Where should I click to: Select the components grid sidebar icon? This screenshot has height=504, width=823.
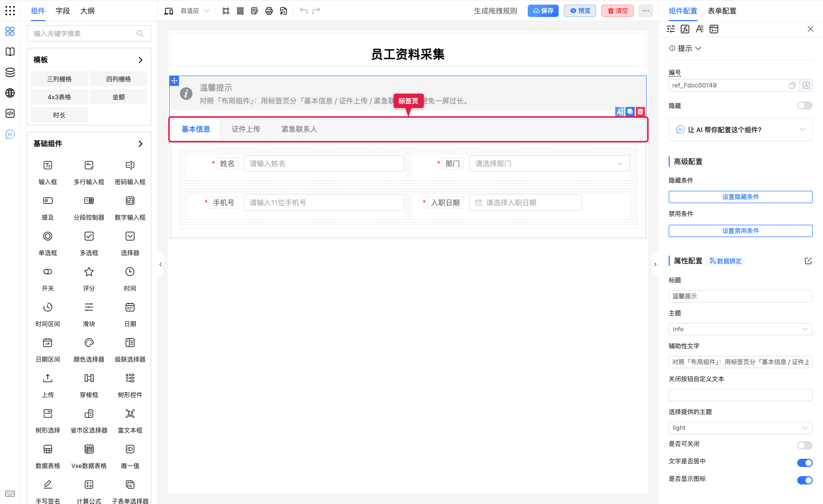point(10,31)
